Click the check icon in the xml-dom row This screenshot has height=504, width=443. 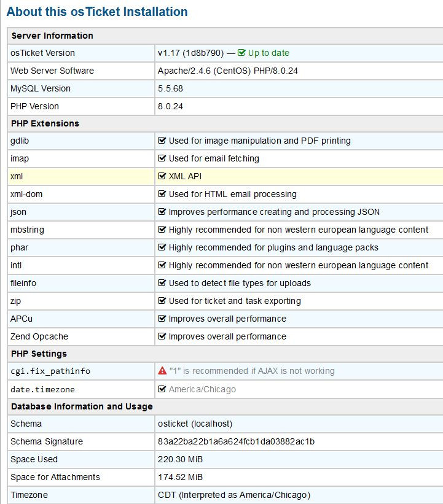click(x=162, y=194)
